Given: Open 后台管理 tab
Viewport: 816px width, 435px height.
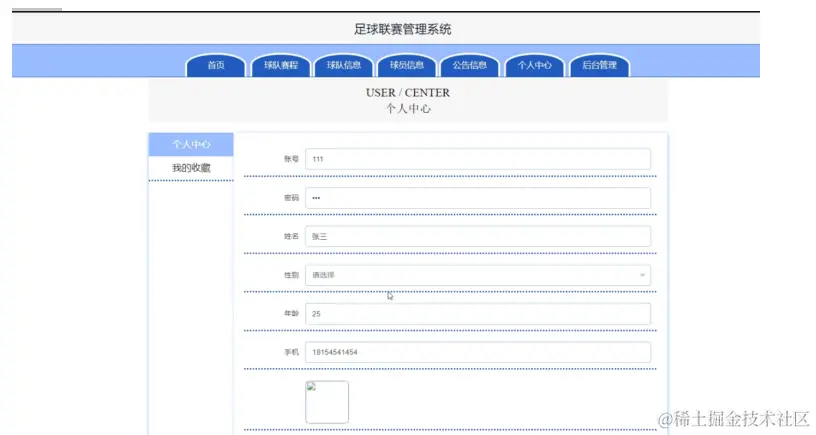Looking at the screenshot, I should (600, 66).
